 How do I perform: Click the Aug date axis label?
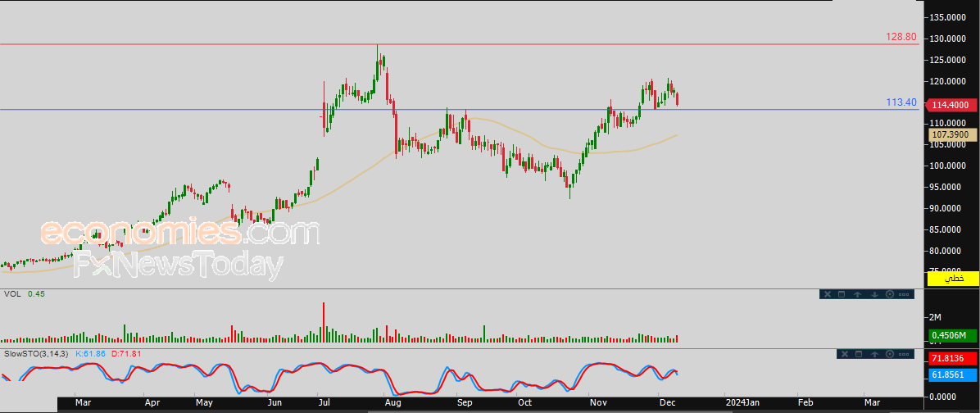(393, 404)
